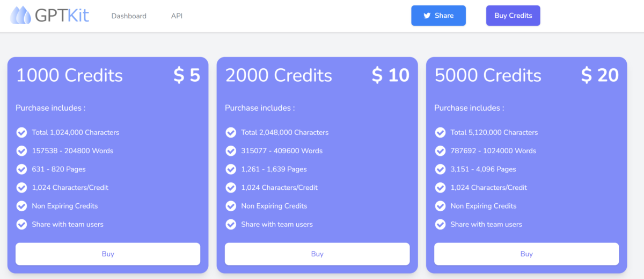The image size is (644, 279).
Task: Click checkmark icon next to 631 - 820 Pages
Action: click(x=21, y=169)
